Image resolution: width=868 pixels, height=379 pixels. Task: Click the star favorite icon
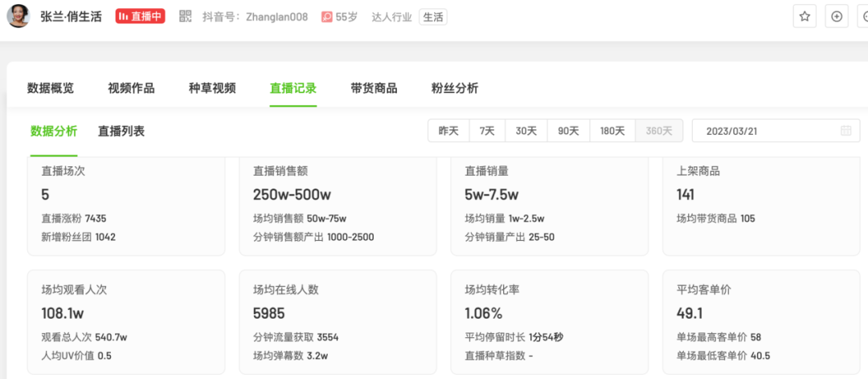pyautogui.click(x=805, y=16)
